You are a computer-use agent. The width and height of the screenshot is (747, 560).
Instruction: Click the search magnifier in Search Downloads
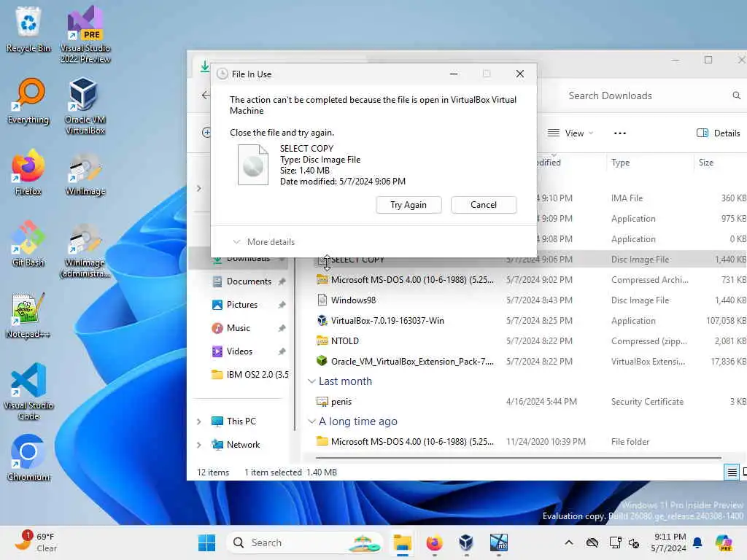(x=737, y=96)
